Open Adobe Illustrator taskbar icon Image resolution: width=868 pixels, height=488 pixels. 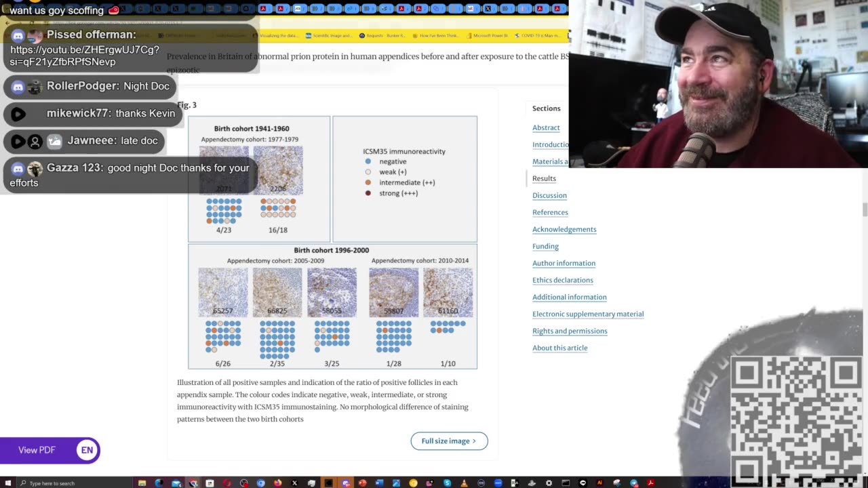coord(599,483)
